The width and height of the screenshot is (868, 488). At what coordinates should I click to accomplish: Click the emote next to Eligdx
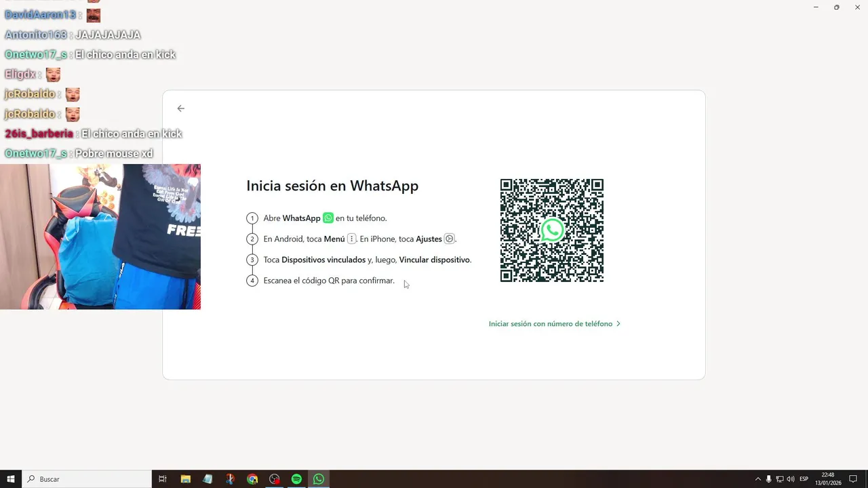53,75
